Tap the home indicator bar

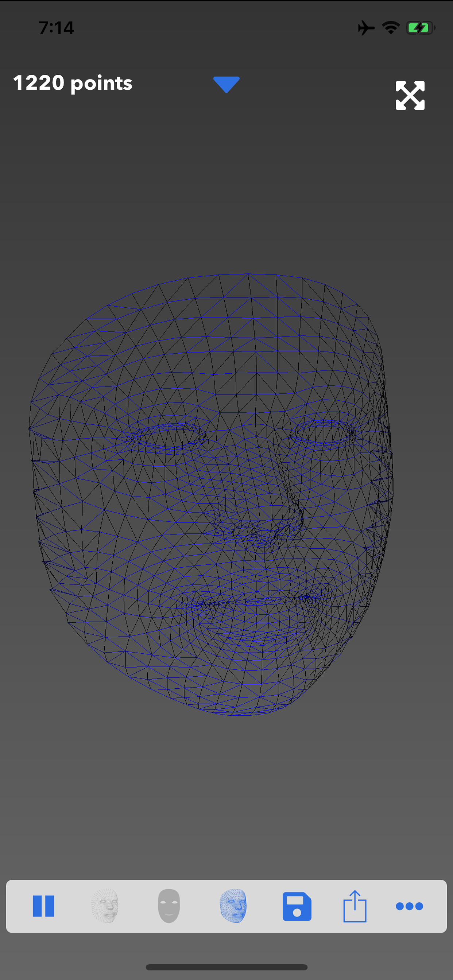coord(226,968)
